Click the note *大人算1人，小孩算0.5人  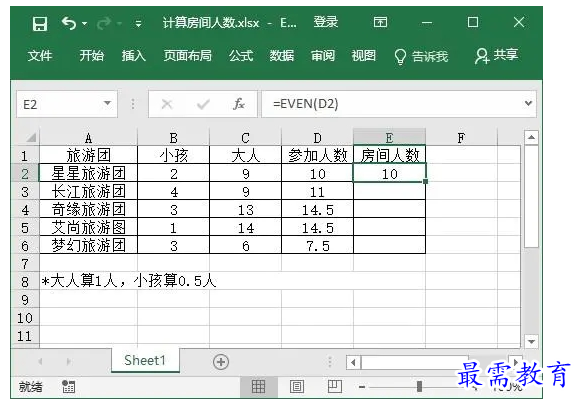(x=129, y=281)
